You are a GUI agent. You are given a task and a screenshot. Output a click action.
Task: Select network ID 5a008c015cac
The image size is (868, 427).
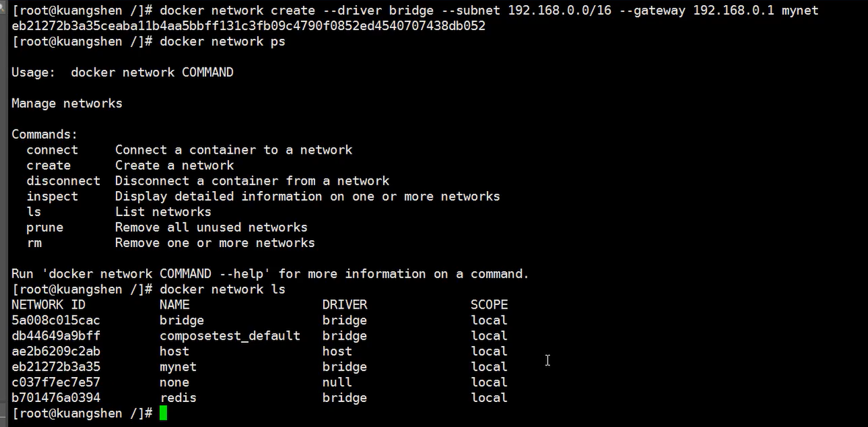[x=56, y=320]
